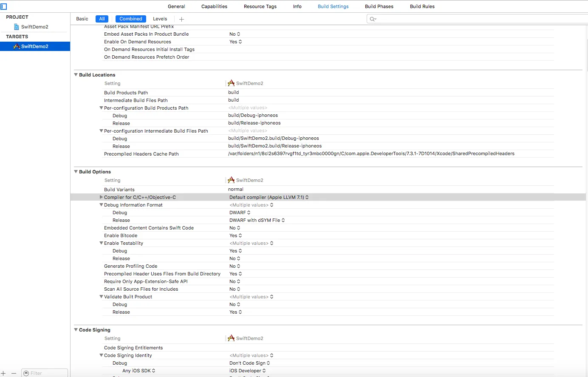
Task: Select the All settings filter
Action: tap(102, 19)
